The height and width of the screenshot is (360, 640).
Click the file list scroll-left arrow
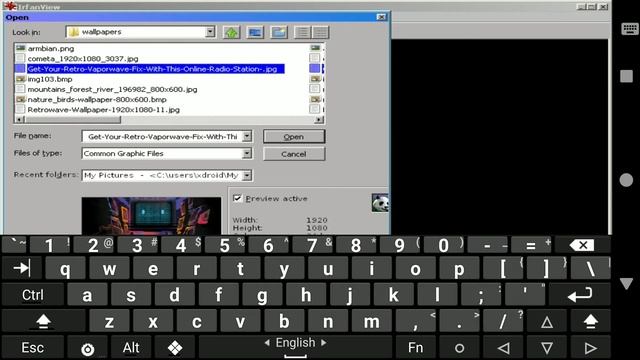19,120
